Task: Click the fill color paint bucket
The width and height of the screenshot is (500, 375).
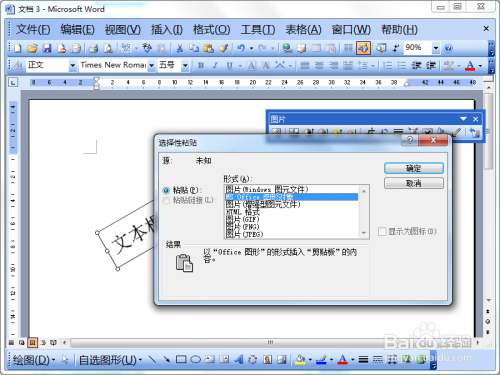Action: click(300, 359)
